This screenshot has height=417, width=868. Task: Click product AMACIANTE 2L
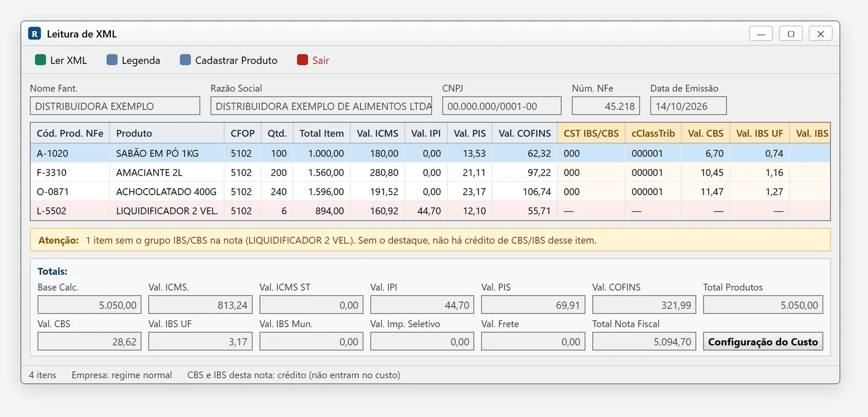(149, 172)
